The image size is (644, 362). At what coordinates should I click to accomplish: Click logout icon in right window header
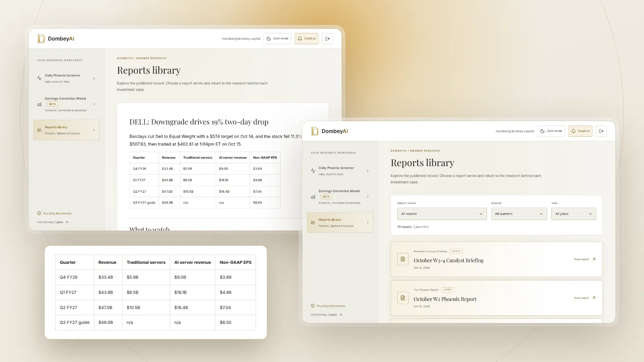tap(601, 131)
